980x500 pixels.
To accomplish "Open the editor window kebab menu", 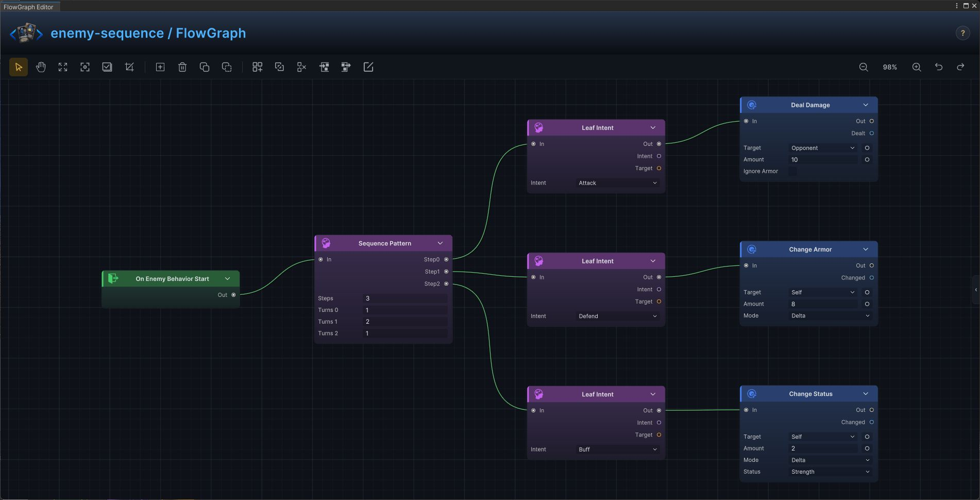I will click(x=957, y=6).
